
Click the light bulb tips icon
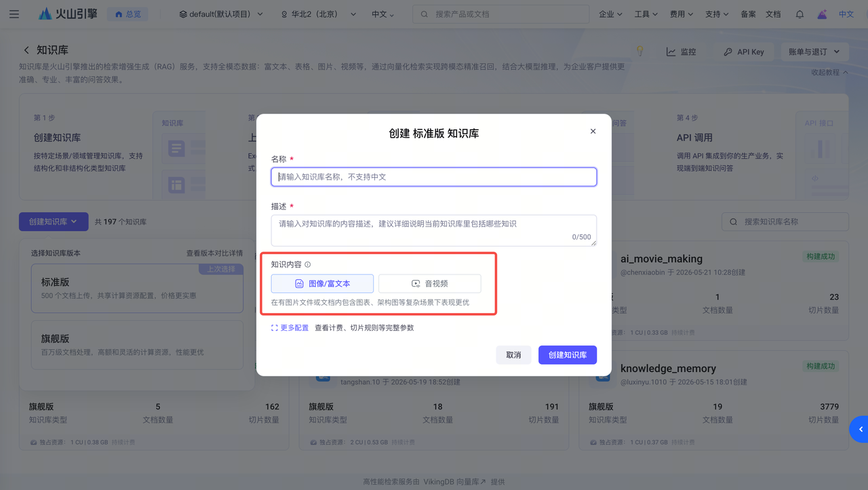pyautogui.click(x=639, y=52)
